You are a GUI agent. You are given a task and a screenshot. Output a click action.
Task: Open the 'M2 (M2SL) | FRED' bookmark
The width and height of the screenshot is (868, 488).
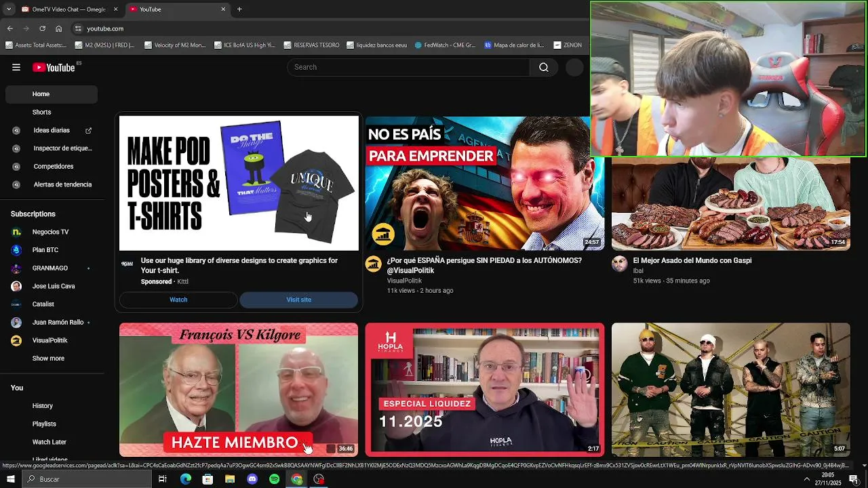pyautogui.click(x=104, y=45)
